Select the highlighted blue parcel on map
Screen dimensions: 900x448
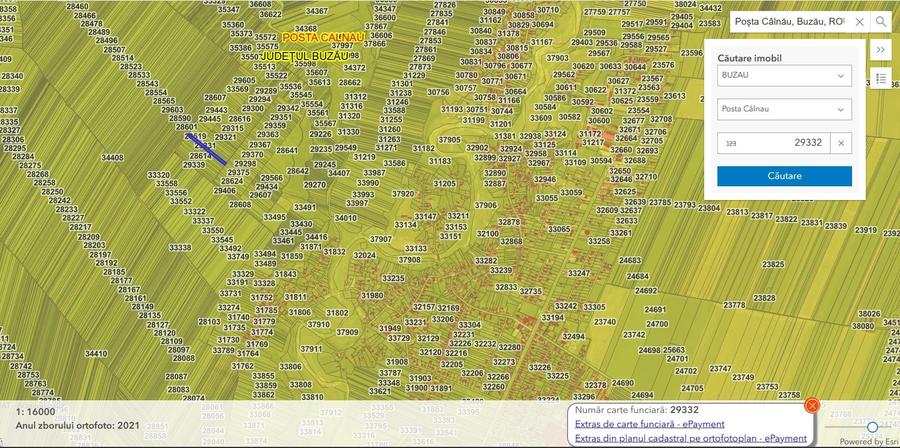tap(206, 149)
